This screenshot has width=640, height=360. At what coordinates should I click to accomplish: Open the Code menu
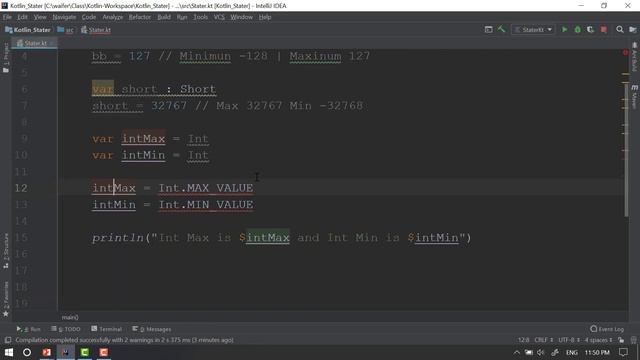point(89,17)
